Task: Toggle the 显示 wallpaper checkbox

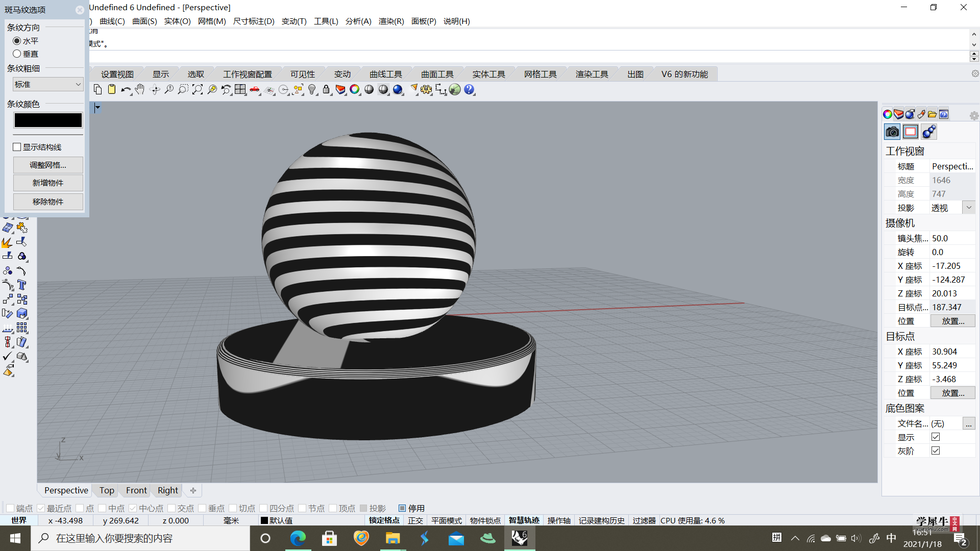Action: 936,437
